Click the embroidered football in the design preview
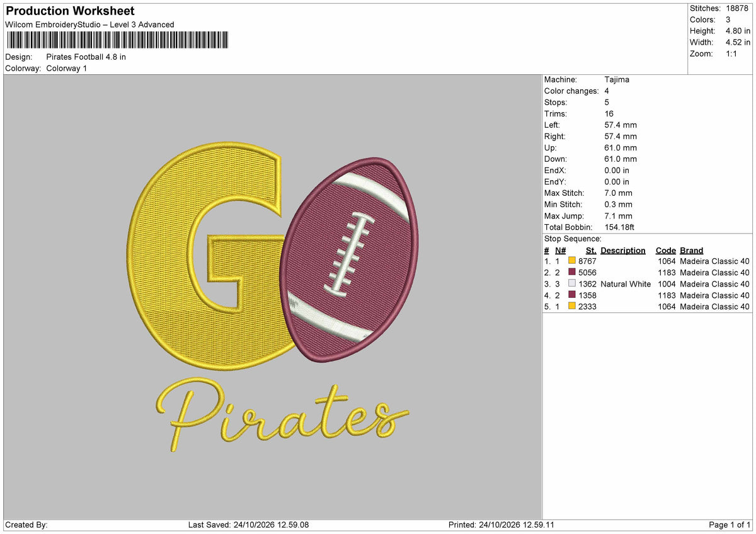756x534 pixels. (350, 260)
